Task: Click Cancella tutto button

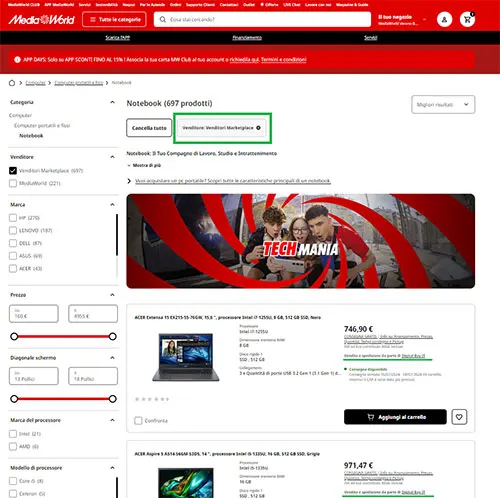Action: point(149,128)
